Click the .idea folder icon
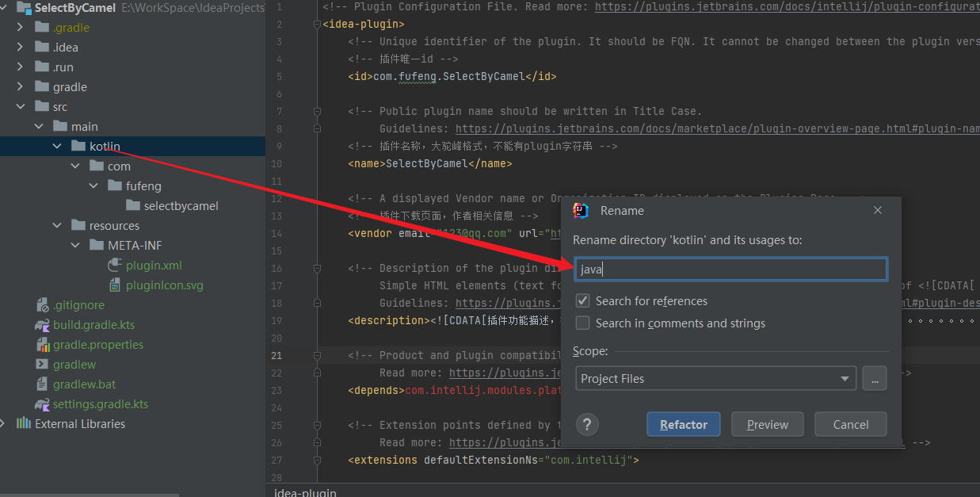Viewport: 980px width, 497px height. [41, 47]
